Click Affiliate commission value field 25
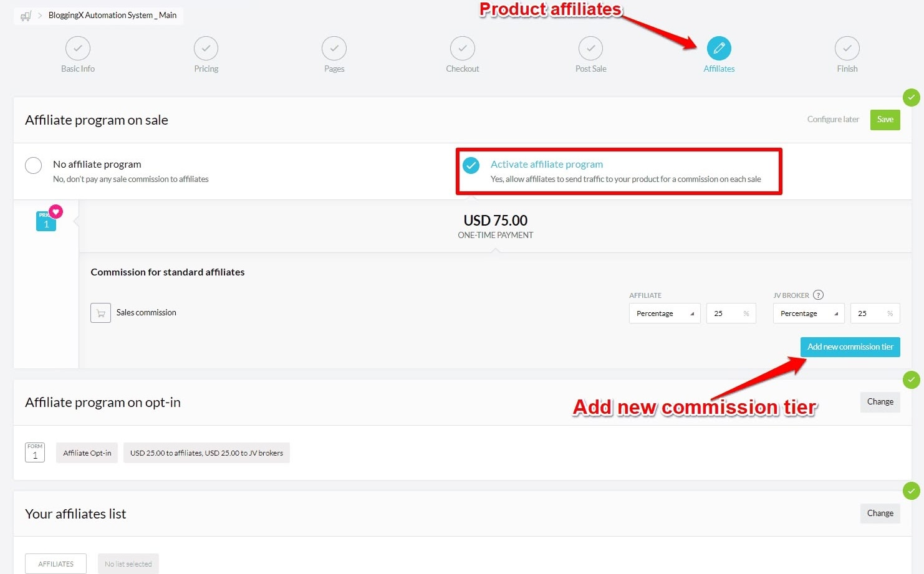Screen dimensions: 924x574 (731, 313)
